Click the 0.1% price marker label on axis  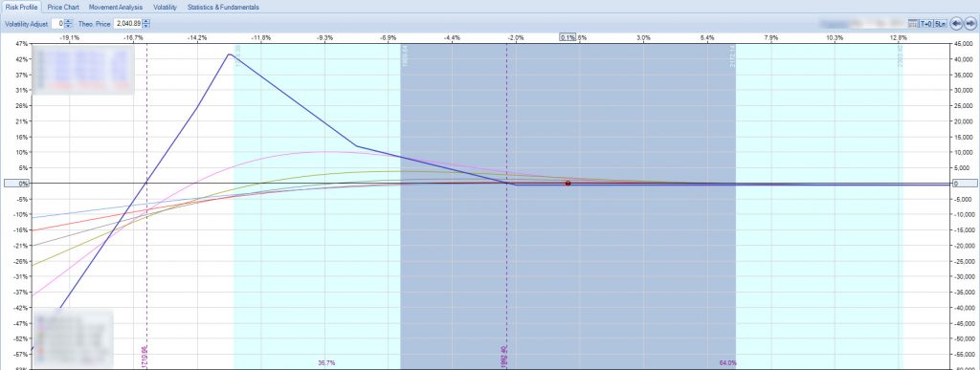tap(568, 37)
